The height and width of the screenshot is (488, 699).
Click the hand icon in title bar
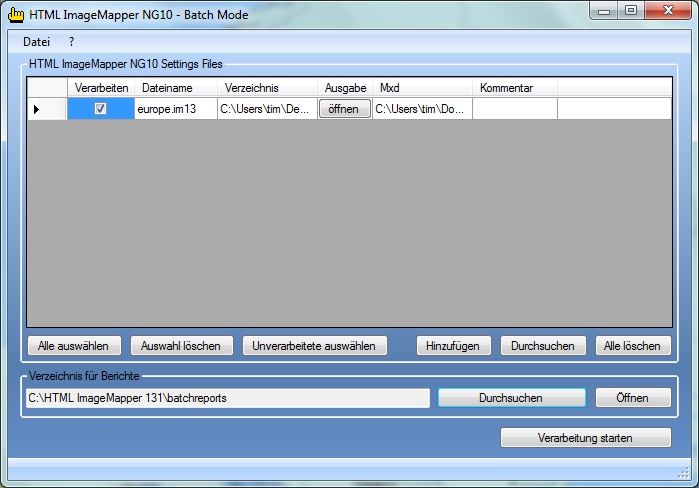pos(16,14)
